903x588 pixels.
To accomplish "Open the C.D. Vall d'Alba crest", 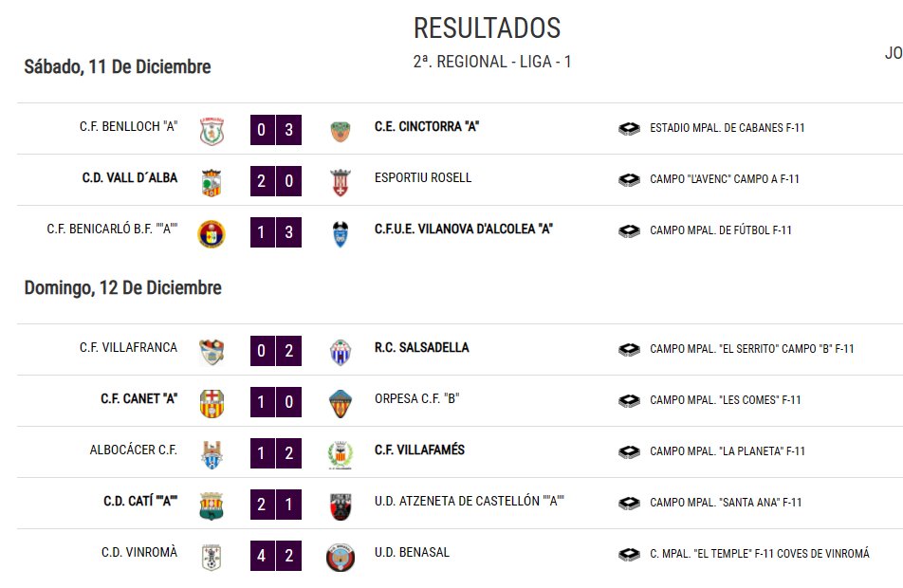I will click(x=212, y=182).
